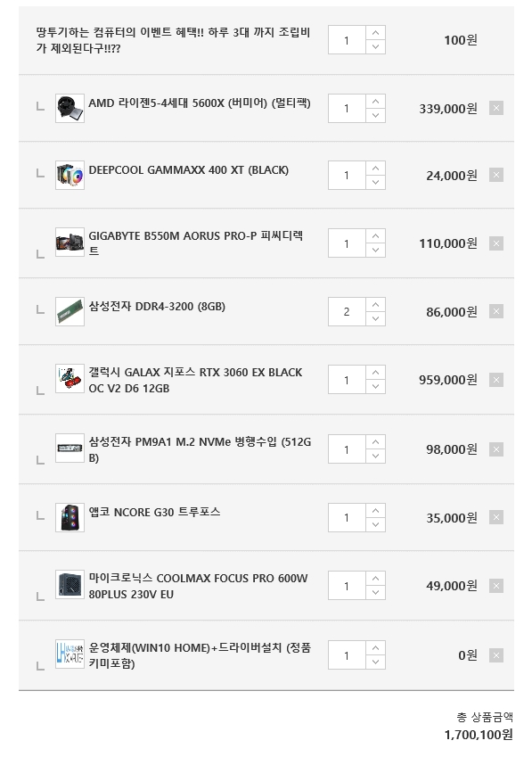Remove the AMD 라이젠5 5600X item
Viewport: 532px width, 757px height.
[x=496, y=108]
